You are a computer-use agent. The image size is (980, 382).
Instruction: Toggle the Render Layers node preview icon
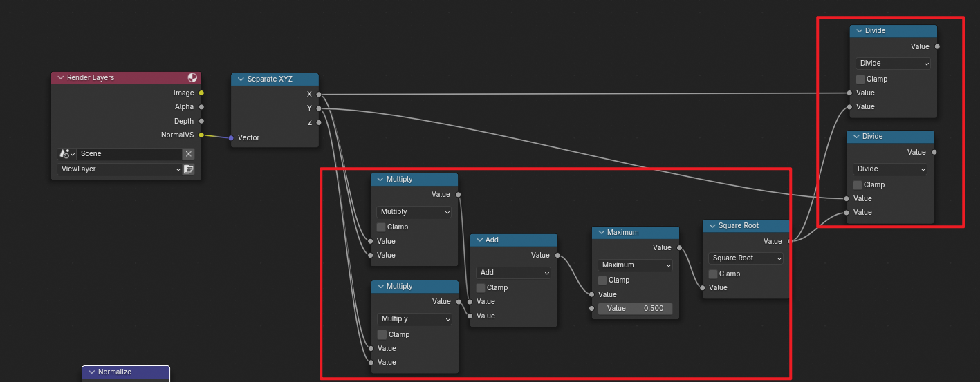point(192,78)
